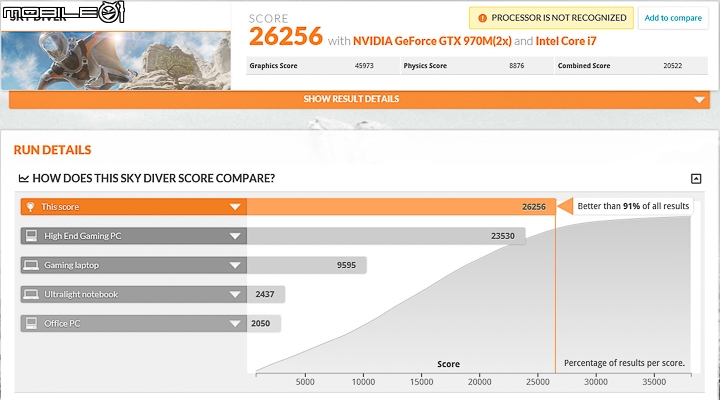Click the Combined Score value 20522
Screen dimensions: 720x400
(x=673, y=66)
